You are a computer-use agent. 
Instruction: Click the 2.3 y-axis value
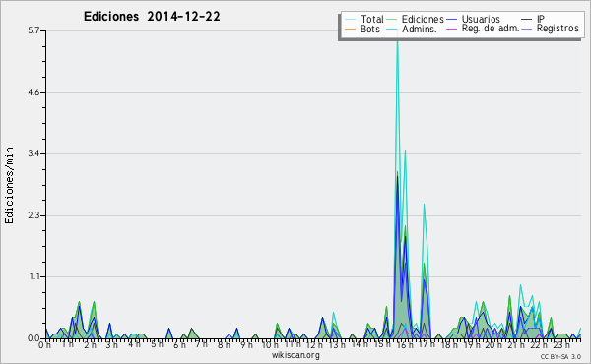click(x=33, y=215)
